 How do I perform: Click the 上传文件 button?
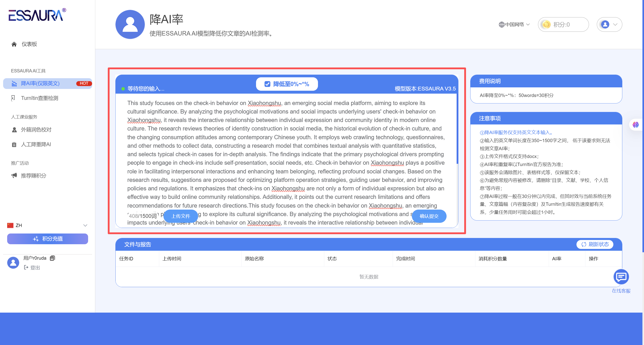[x=180, y=216]
